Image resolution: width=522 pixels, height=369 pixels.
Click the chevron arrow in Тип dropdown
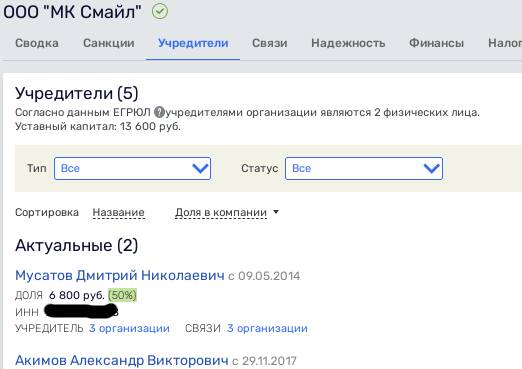pyautogui.click(x=200, y=168)
